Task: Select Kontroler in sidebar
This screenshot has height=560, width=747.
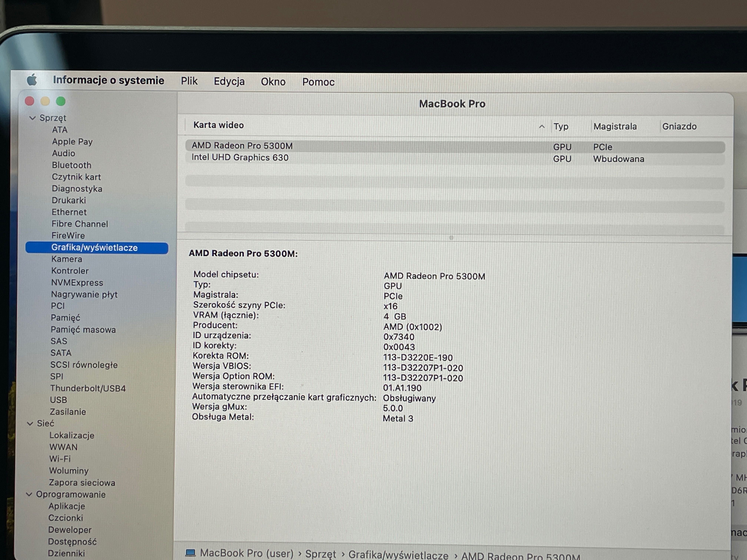Action: [x=70, y=271]
